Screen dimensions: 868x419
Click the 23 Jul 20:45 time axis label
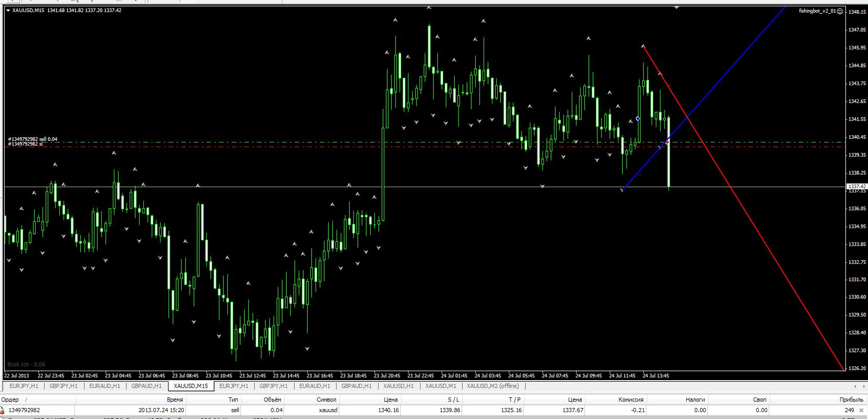point(387,376)
